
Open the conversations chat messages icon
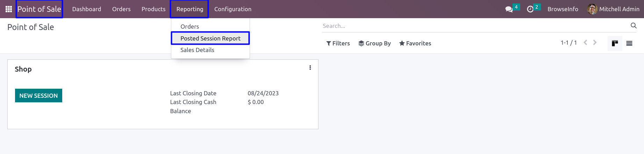pyautogui.click(x=509, y=9)
